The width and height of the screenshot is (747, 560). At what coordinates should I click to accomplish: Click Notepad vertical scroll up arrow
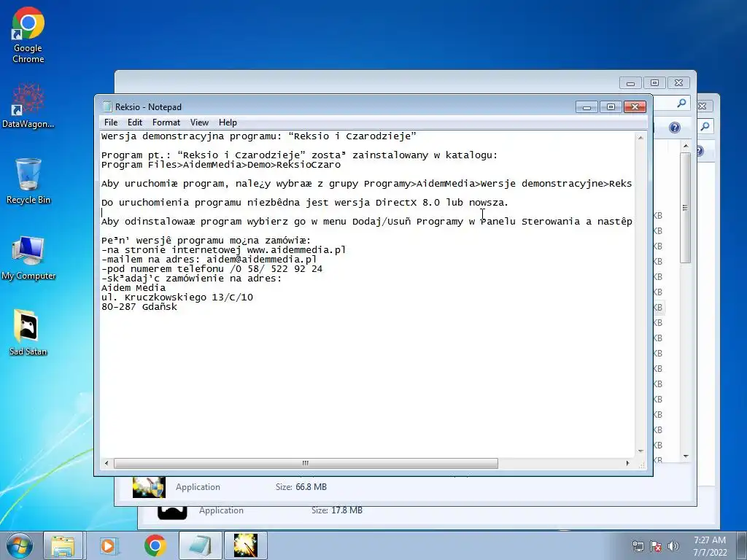[x=640, y=138]
